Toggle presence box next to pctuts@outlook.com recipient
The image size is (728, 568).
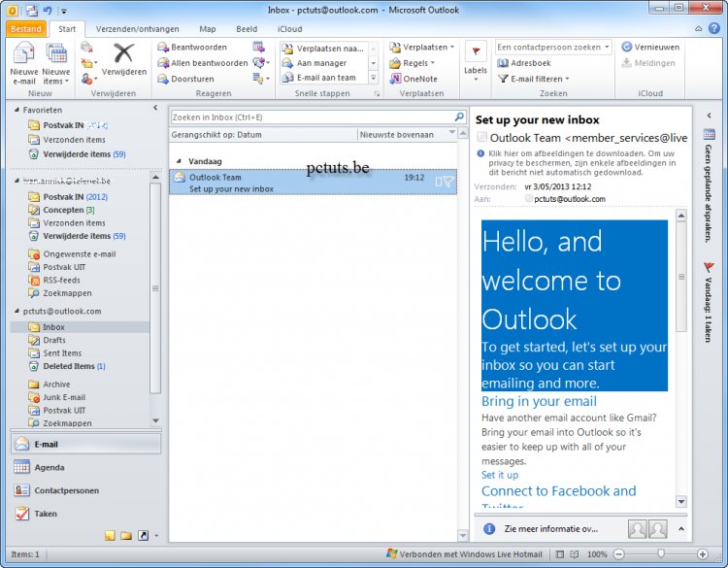528,198
